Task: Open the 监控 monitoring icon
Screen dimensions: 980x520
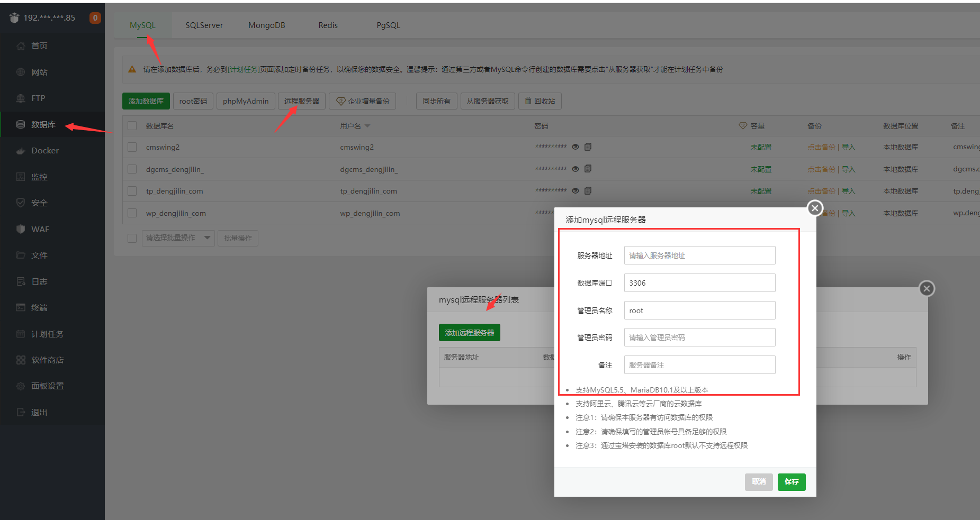Action: pyautogui.click(x=21, y=177)
